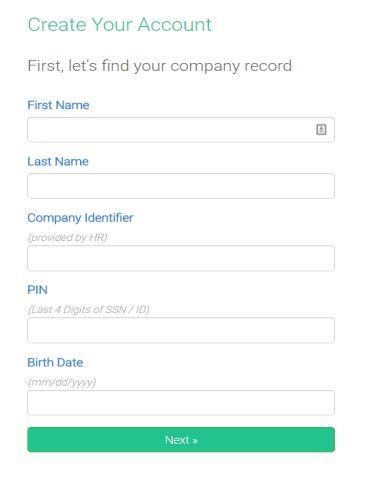This screenshot has height=482, width=387.
Task: Click the word 'Create' in the page title
Action: click(57, 25)
